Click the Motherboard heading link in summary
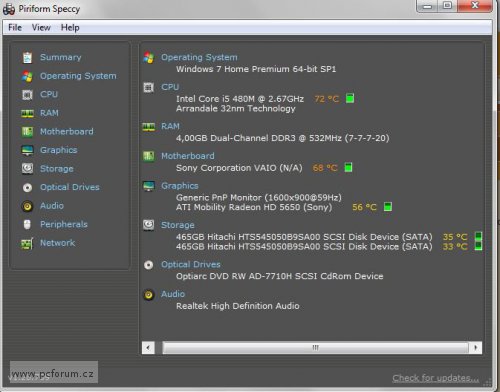Viewport: 500px width, 392px height. [x=188, y=156]
